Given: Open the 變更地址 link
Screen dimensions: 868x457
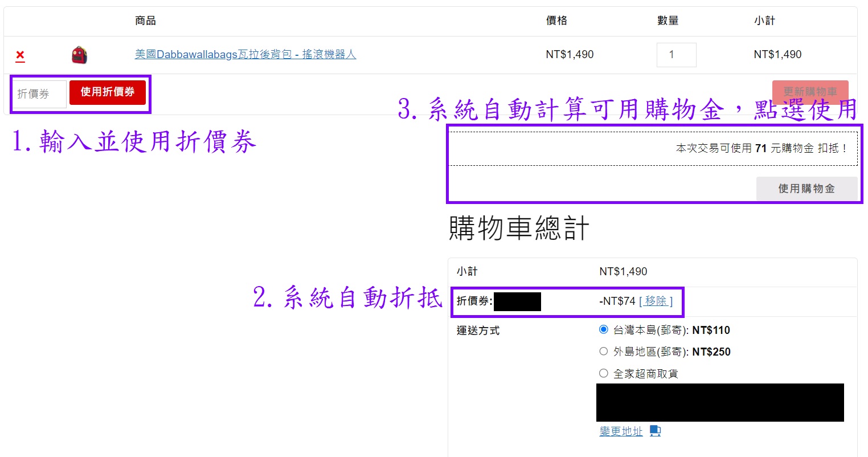Looking at the screenshot, I should 621,431.
